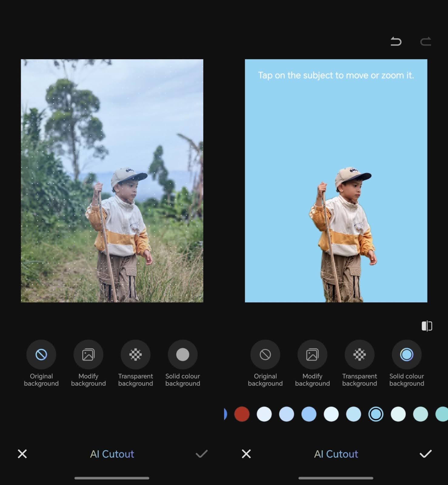This screenshot has height=485, width=448.
Task: Choose the ringed sky-blue selected swatch
Action: point(376,414)
